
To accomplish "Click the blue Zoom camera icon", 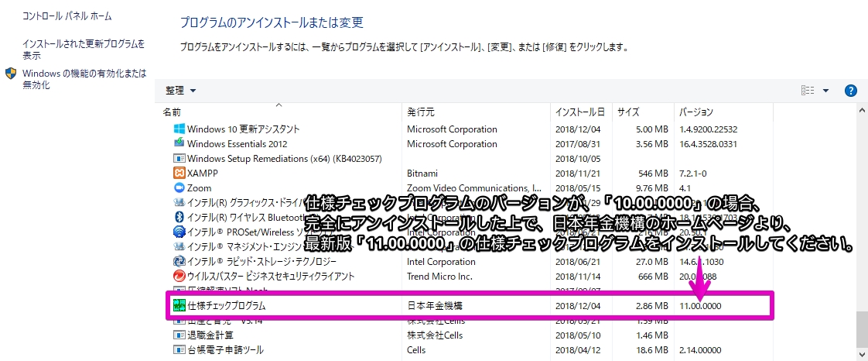I will pos(179,188).
